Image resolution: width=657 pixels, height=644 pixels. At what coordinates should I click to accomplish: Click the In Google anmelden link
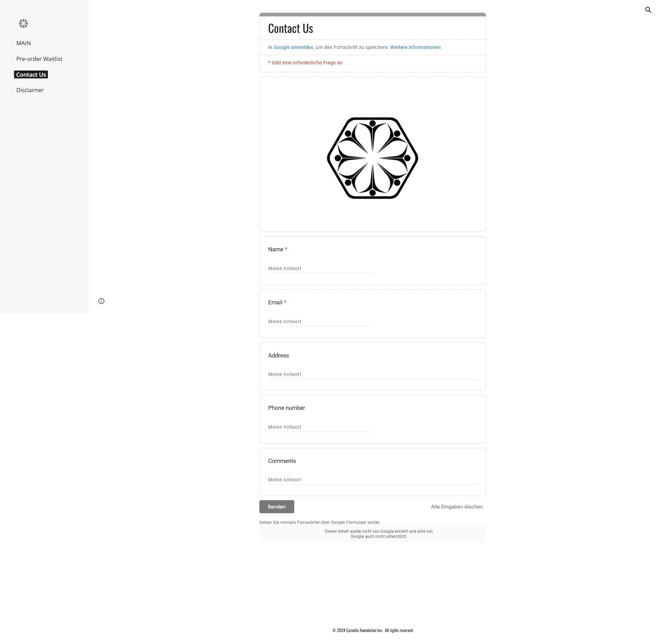click(x=291, y=47)
